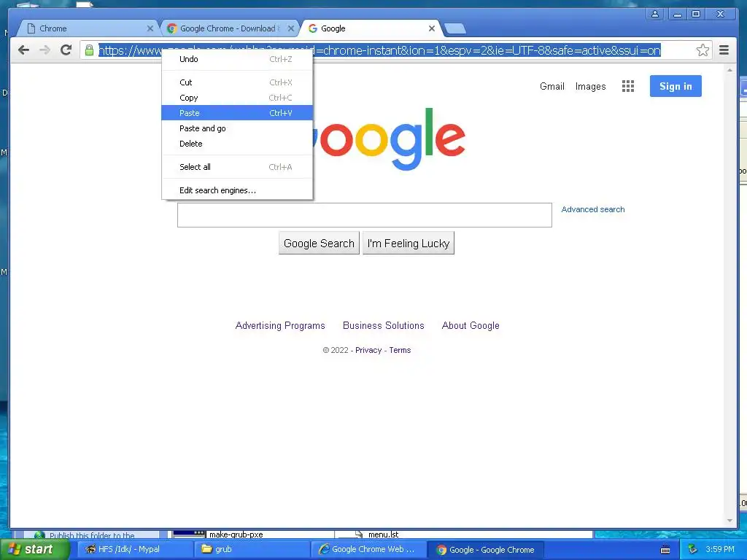
Task: Click the blue Sign in button
Action: pyautogui.click(x=676, y=86)
